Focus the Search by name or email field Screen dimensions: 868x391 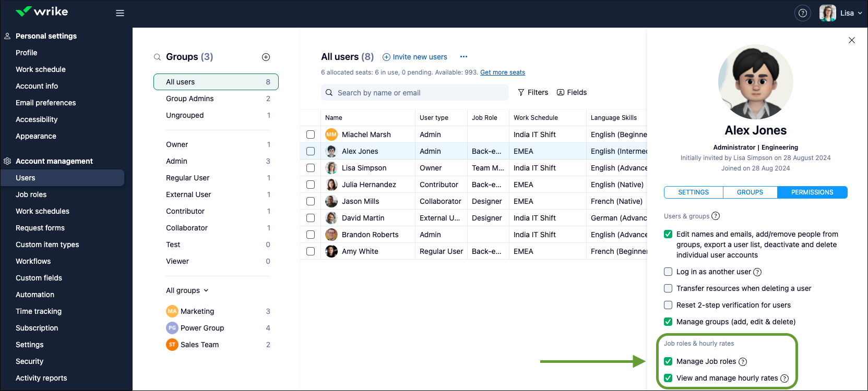pyautogui.click(x=415, y=92)
